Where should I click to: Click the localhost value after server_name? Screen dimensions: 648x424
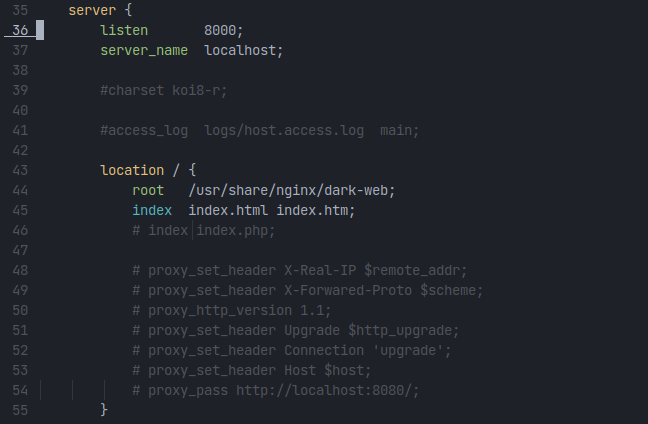pos(243,50)
